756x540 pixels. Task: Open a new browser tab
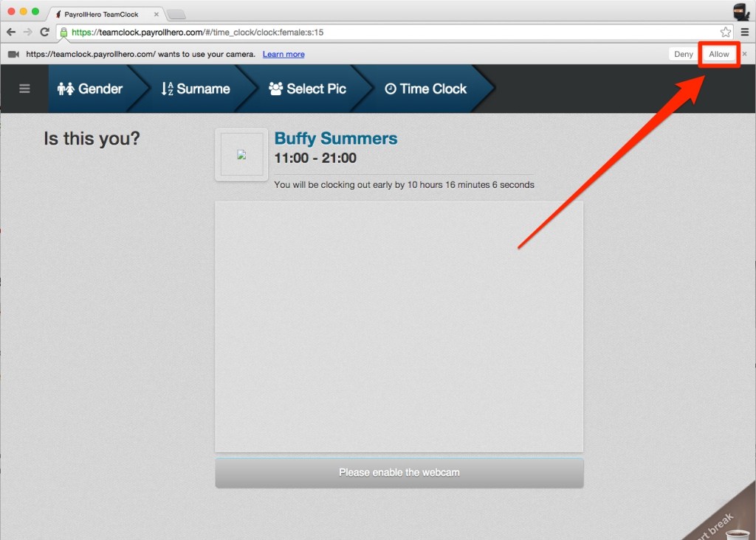(176, 15)
